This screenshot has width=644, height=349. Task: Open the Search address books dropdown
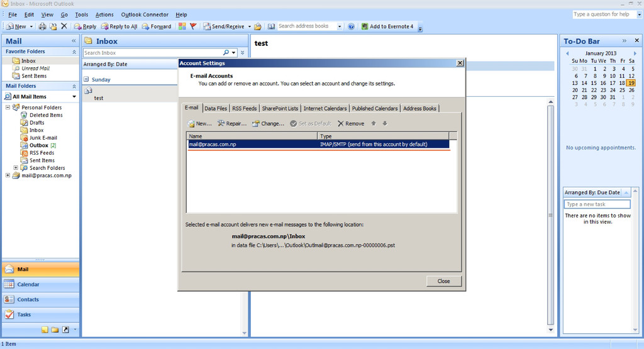tap(339, 26)
